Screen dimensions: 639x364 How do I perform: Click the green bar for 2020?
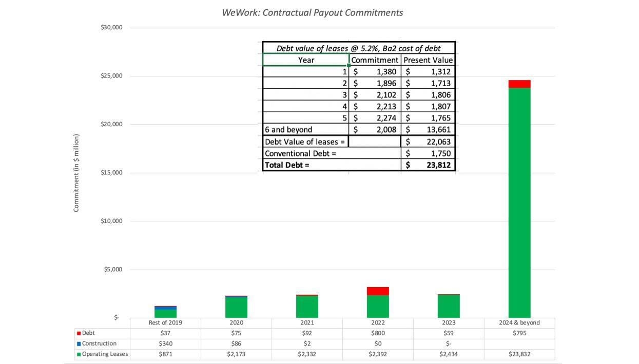point(236,307)
